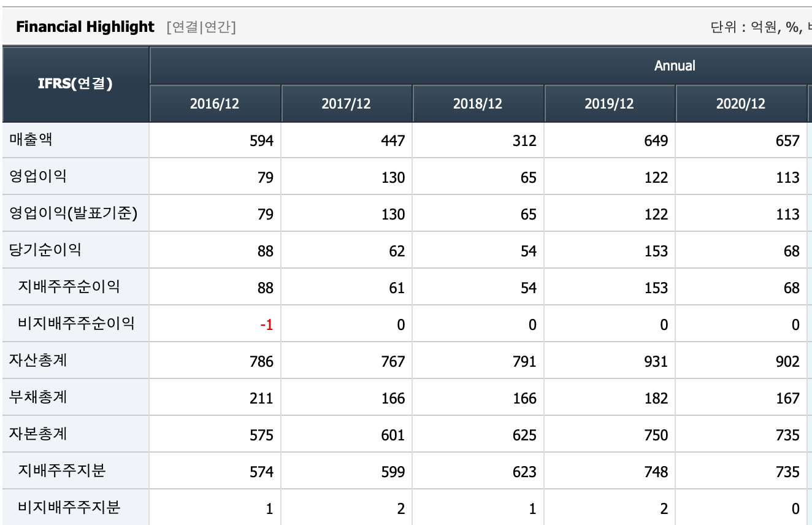This screenshot has width=812, height=525.
Task: Click the 부채총계 row label
Action: pyautogui.click(x=38, y=397)
